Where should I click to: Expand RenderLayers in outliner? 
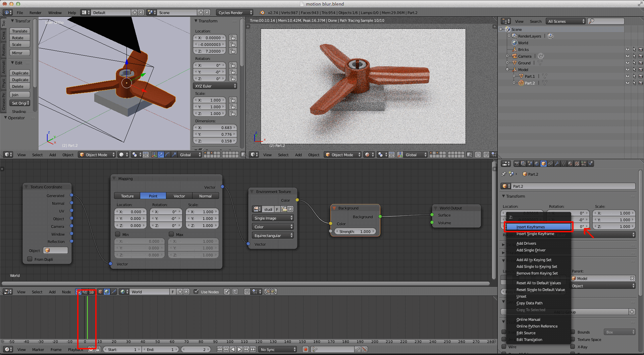[509, 36]
